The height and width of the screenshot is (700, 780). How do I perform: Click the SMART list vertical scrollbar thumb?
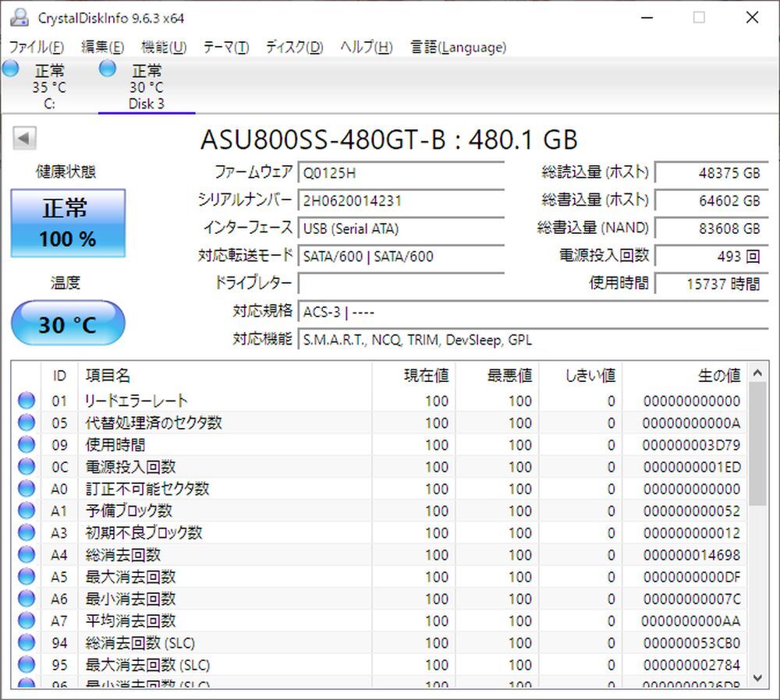[757, 444]
